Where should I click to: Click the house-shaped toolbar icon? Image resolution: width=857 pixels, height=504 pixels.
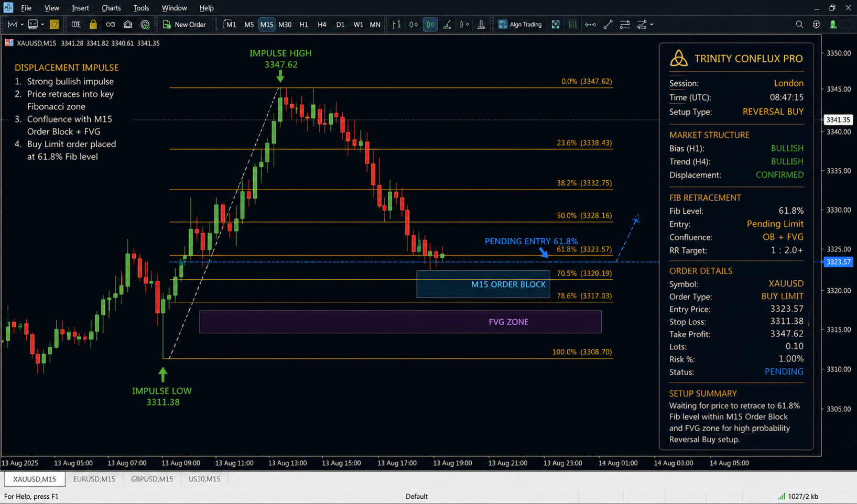[127, 25]
